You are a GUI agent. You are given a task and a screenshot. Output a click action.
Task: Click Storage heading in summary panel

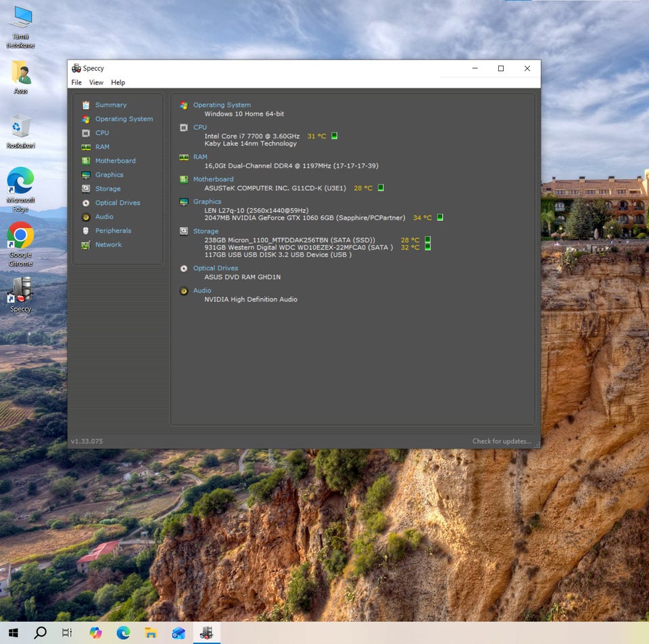pos(206,231)
